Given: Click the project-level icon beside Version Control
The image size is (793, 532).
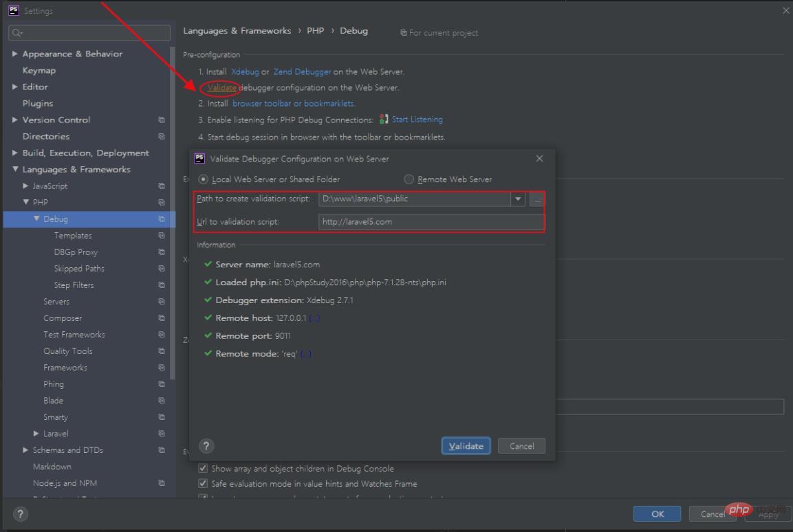Looking at the screenshot, I should pyautogui.click(x=162, y=120).
